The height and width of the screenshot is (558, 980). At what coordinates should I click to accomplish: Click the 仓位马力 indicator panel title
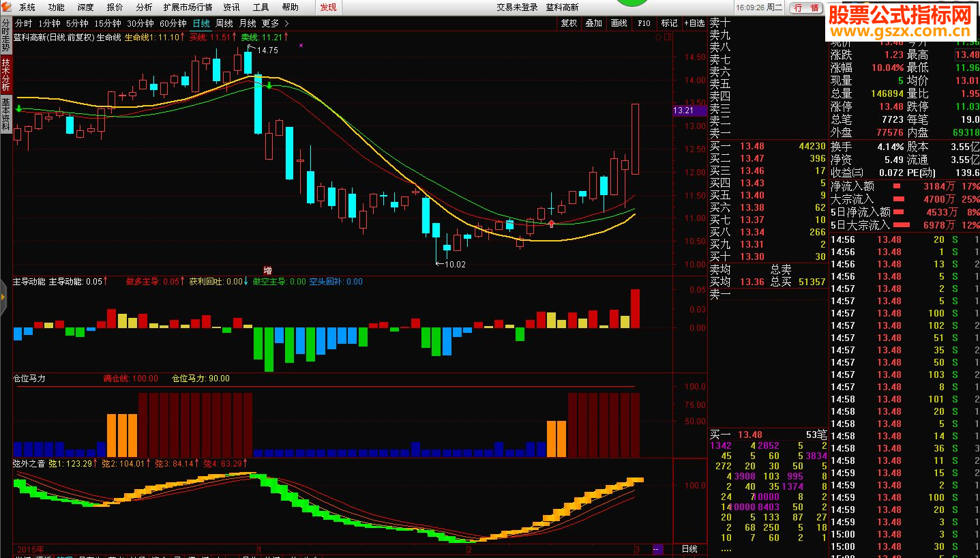tap(29, 378)
